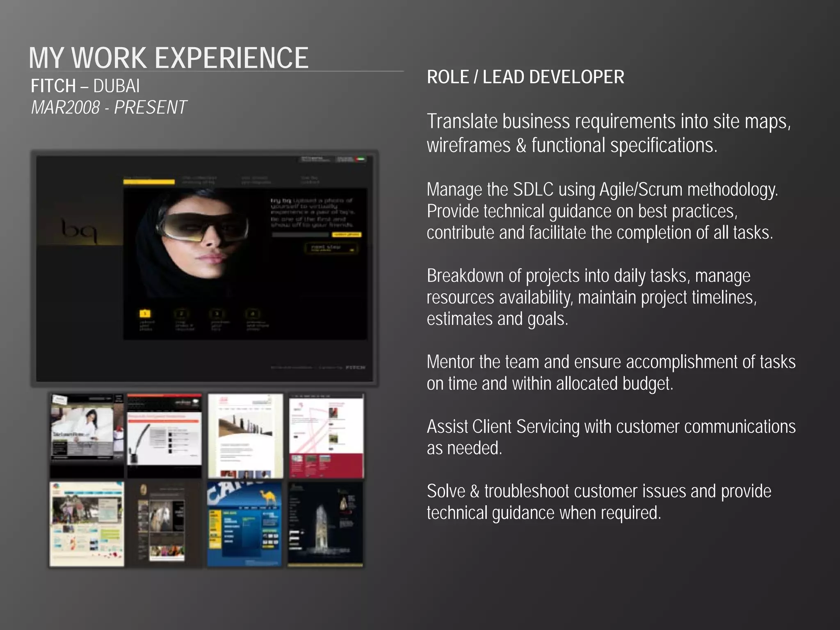This screenshot has height=630, width=840.
Task: Open the white horse website thumbnail
Action: pyautogui.click(x=164, y=524)
